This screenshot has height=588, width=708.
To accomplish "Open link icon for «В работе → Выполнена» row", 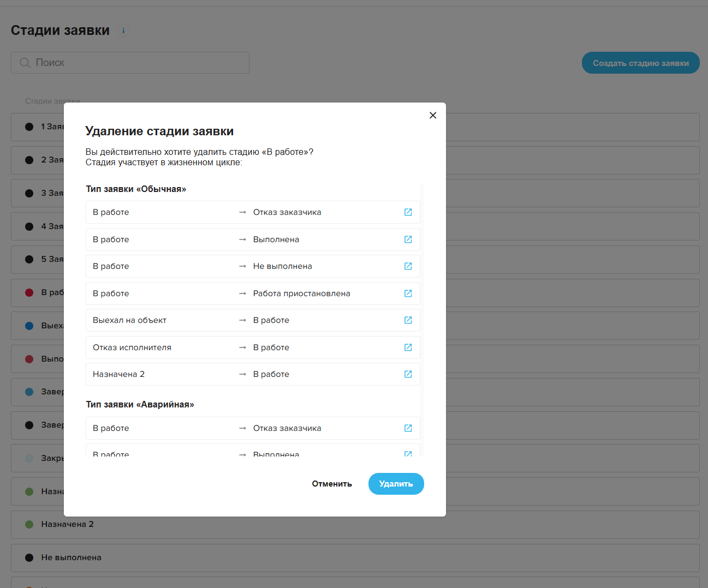I will pyautogui.click(x=408, y=239).
